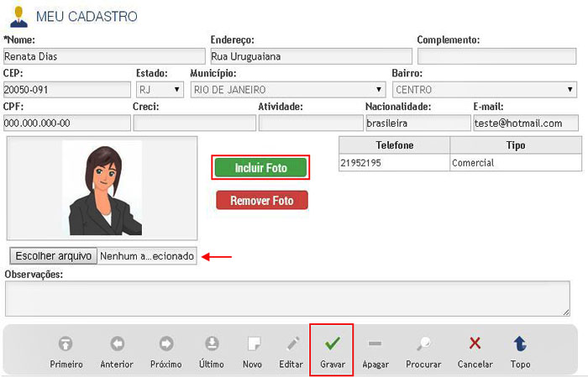Expand the Município dropdown list
Screen dimensions: 588x378
[x=287, y=89]
